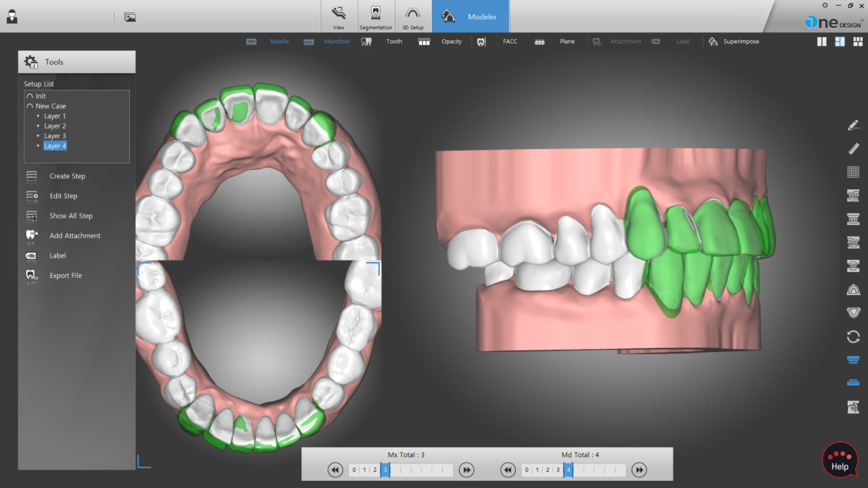Switch to the Segmentation tab
The height and width of the screenshot is (488, 868).
[x=376, y=16]
